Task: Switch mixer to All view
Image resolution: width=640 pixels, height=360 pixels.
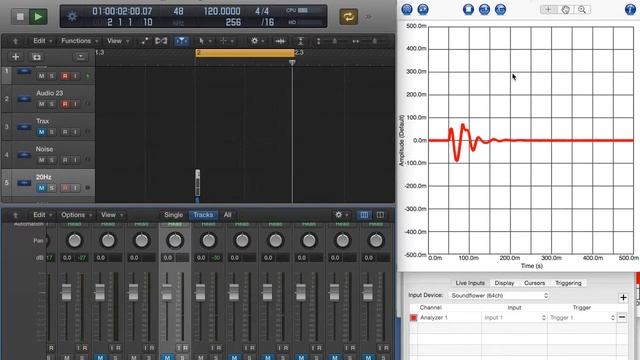Action: [x=227, y=215]
